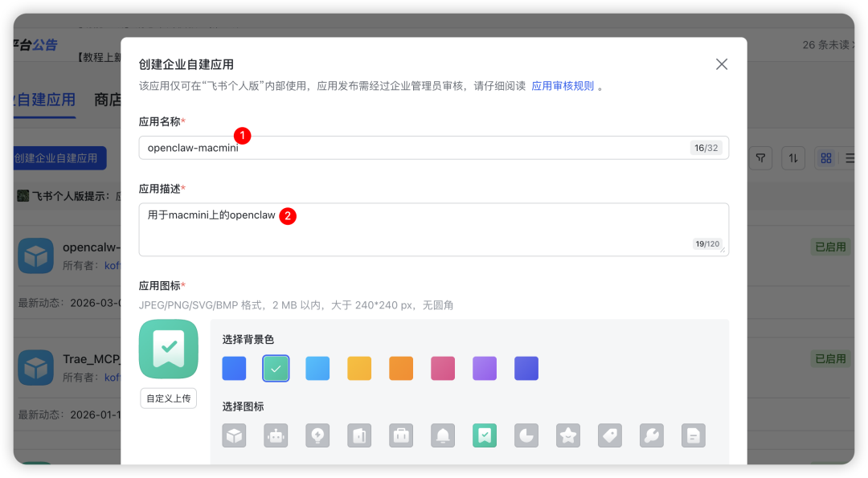Image resolution: width=868 pixels, height=478 pixels.
Task: Click the 应用名称 input field
Action: [x=434, y=147]
